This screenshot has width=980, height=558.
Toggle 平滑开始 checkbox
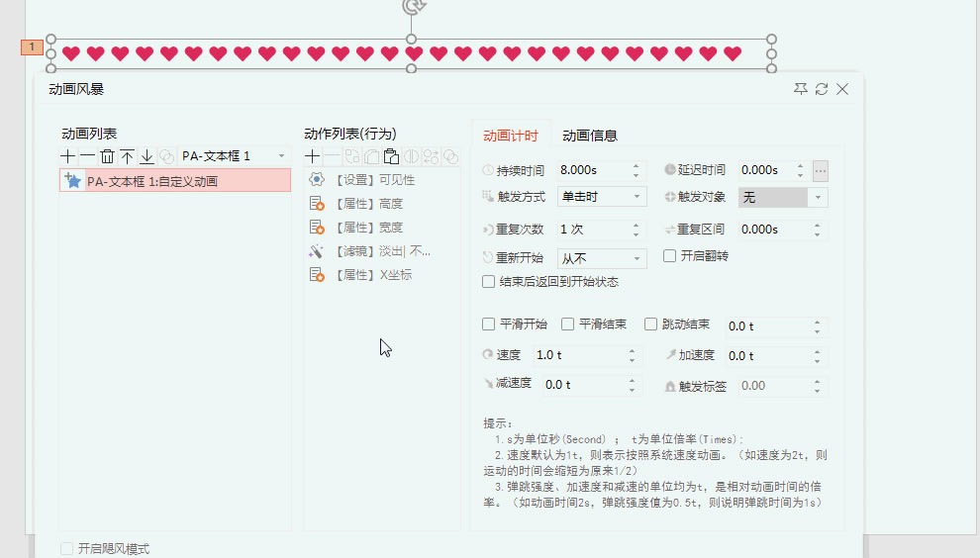489,325
